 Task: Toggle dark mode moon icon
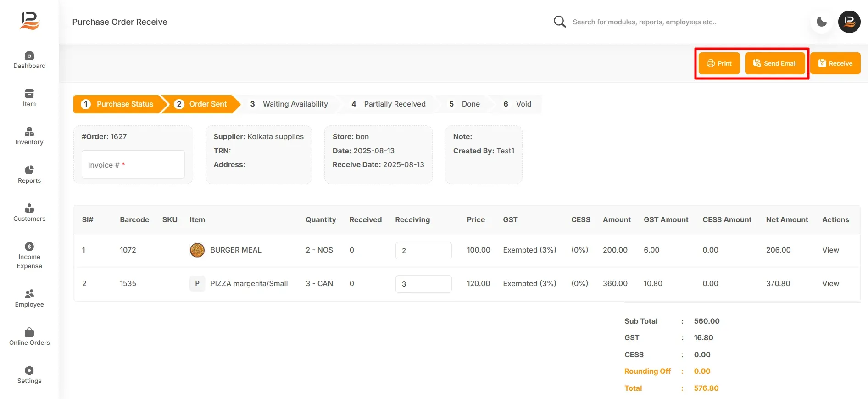click(x=822, y=22)
